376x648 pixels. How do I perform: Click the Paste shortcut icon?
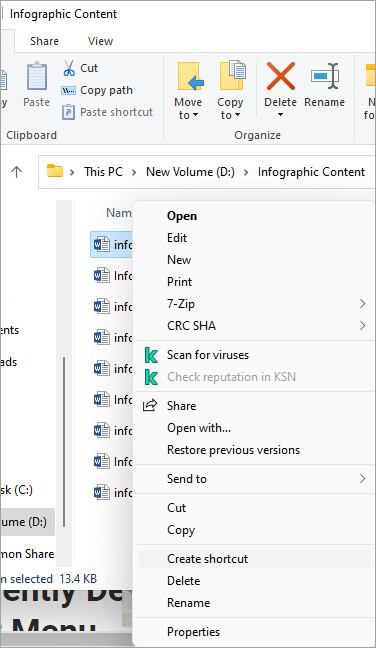tap(68, 112)
